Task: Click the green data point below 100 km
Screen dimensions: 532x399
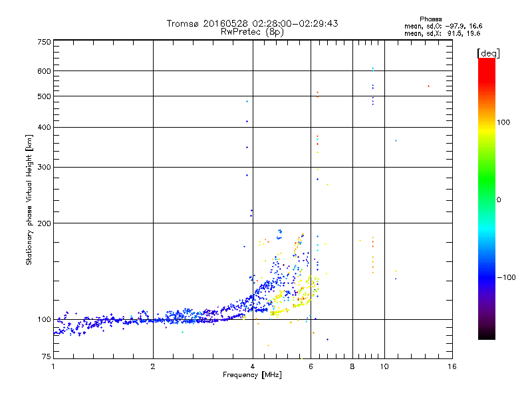Action: point(182,332)
